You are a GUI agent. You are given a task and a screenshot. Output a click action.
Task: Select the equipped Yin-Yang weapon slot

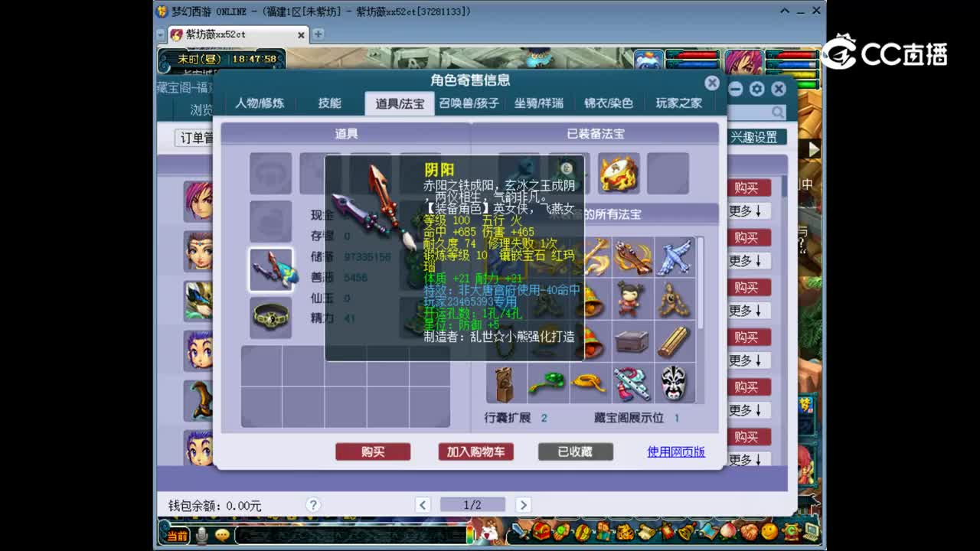coord(270,269)
